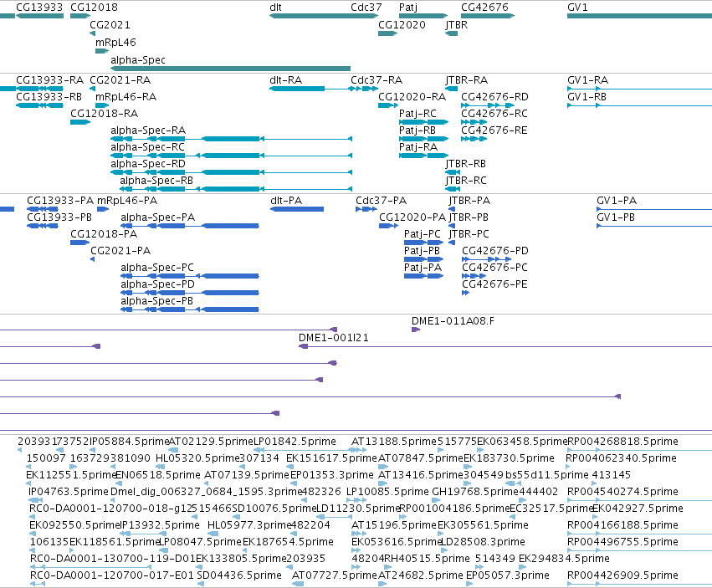712x588 pixels.
Task: Click protein feature alpha-Spec-PA
Action: click(190, 226)
